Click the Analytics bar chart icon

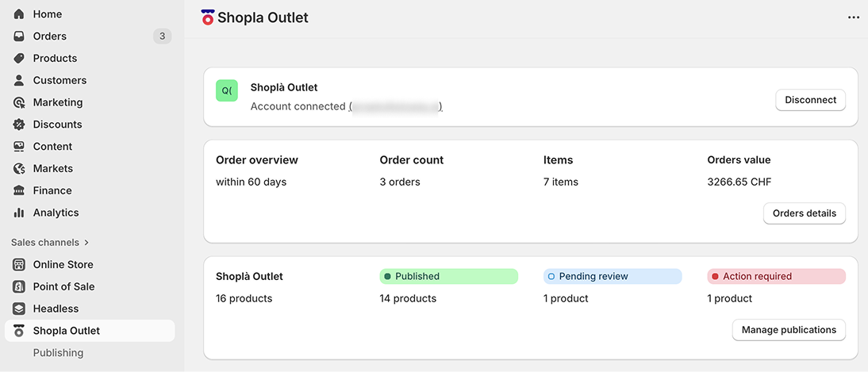19,213
